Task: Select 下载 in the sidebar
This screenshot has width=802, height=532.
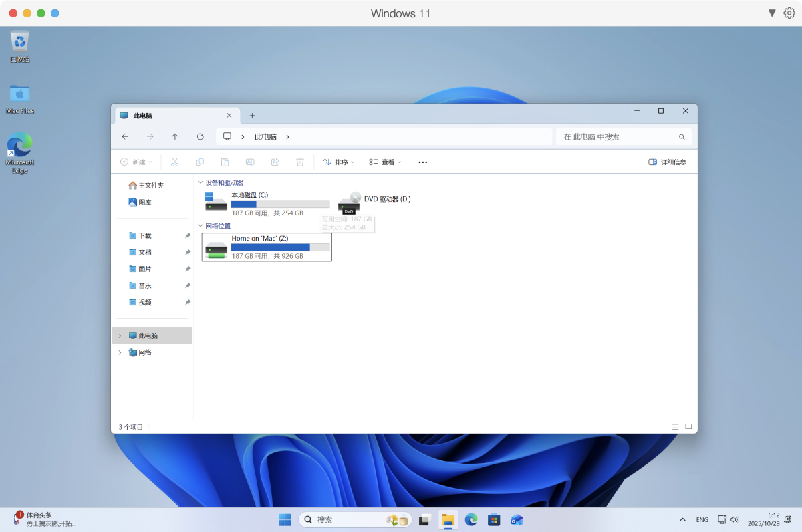Action: pos(144,235)
